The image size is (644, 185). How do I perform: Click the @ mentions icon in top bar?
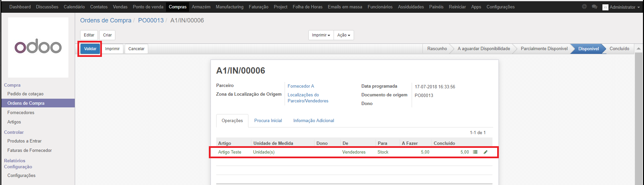[x=584, y=7]
